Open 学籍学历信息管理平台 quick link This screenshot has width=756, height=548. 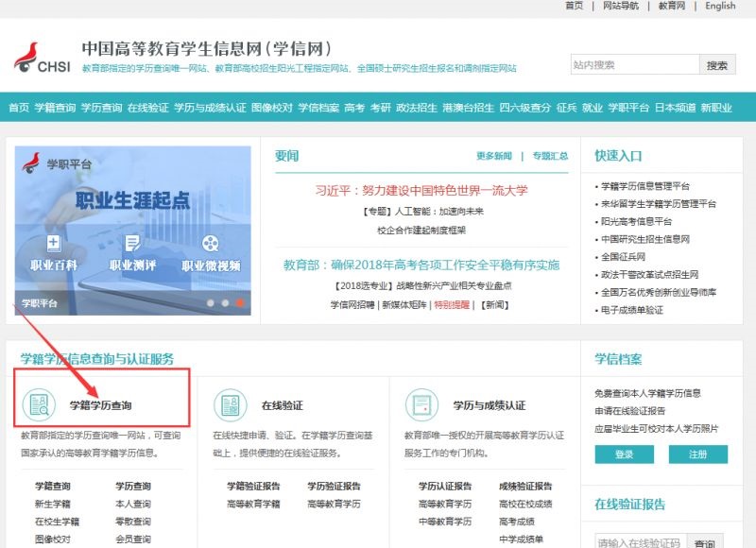pos(645,186)
